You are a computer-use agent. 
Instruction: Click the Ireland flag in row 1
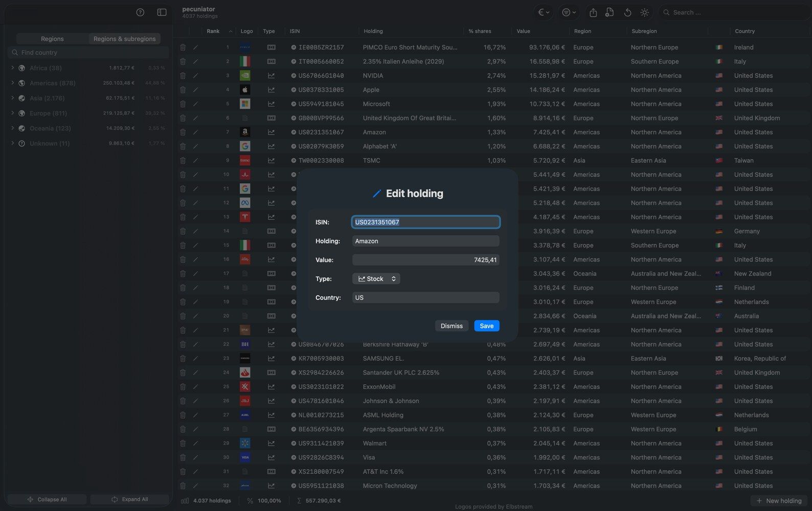pyautogui.click(x=719, y=47)
